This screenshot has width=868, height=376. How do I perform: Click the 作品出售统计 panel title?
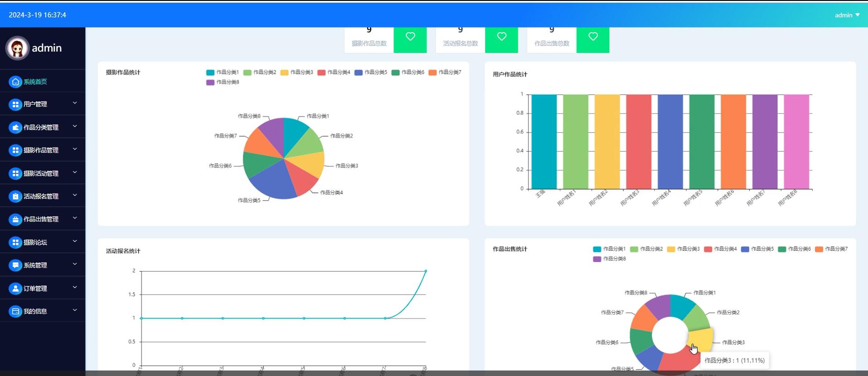coord(510,249)
